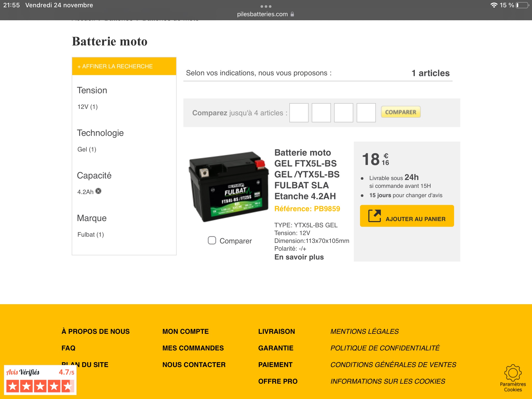Image resolution: width=532 pixels, height=399 pixels.
Task: Open Mentions Légales footer link
Action: [364, 331]
